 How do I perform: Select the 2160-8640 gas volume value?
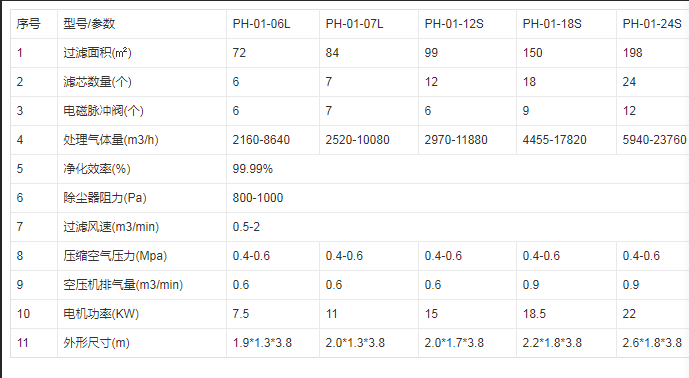click(x=261, y=140)
